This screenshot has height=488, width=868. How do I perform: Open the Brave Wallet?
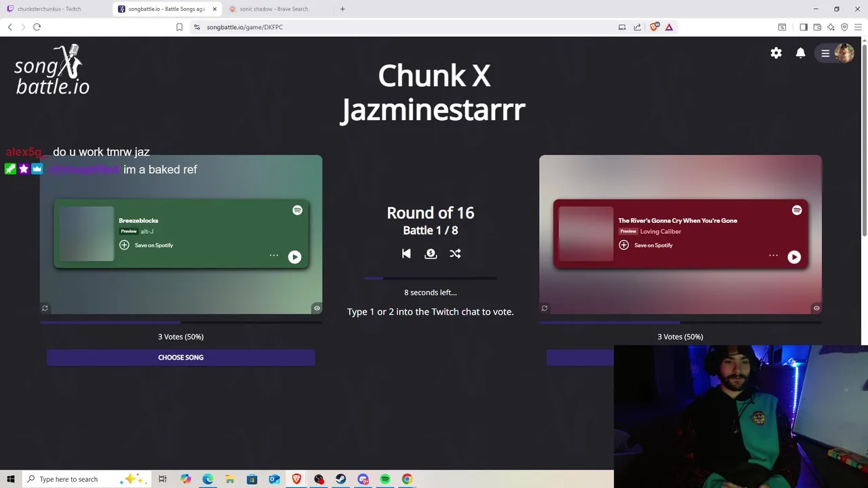pyautogui.click(x=817, y=27)
